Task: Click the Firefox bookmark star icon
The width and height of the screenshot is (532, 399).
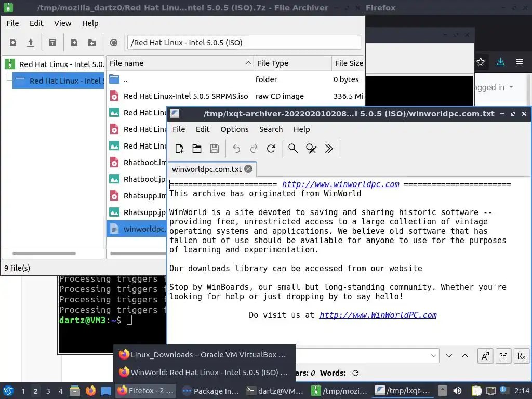Action: click(481, 62)
